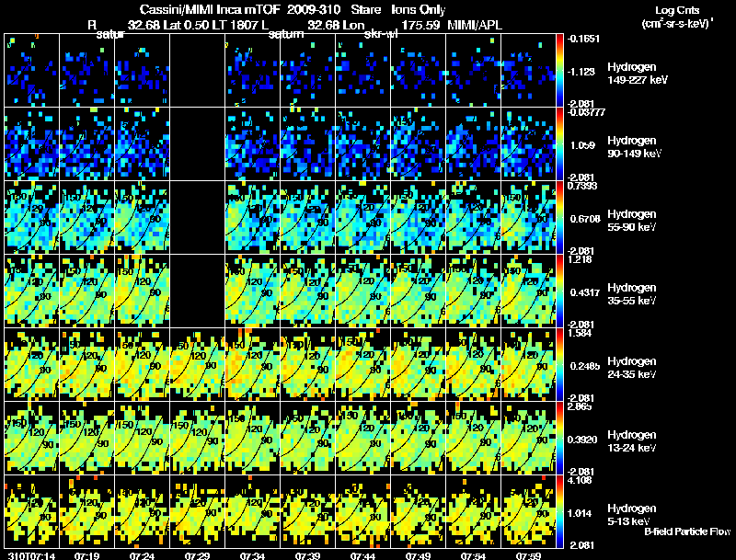
Task: Select the 07:59 panel in Hydrogen 35-55 keV row
Action: [528, 291]
